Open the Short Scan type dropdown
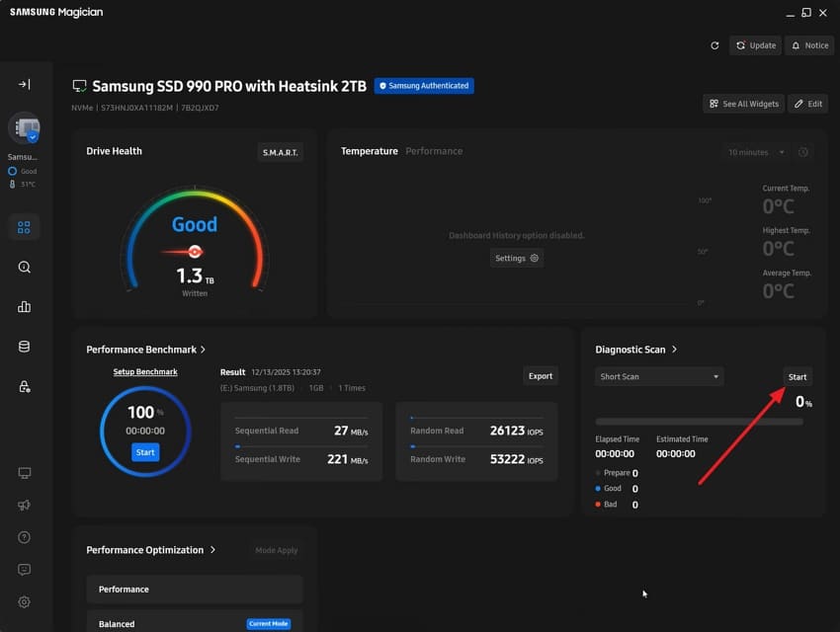 [x=659, y=377]
